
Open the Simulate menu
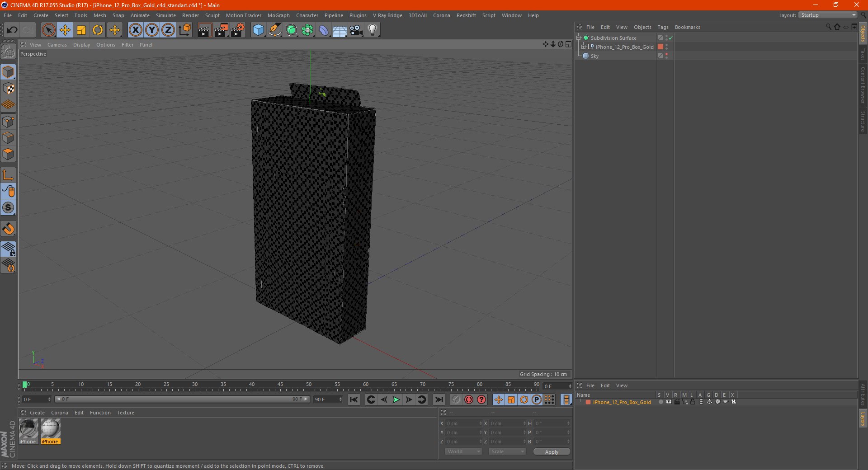pos(165,15)
